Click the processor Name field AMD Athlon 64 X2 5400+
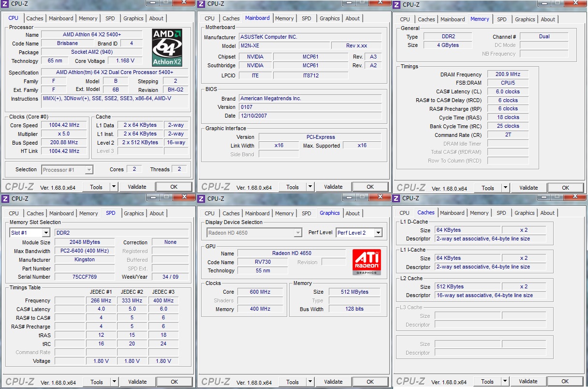This screenshot has height=389, width=588. point(92,35)
